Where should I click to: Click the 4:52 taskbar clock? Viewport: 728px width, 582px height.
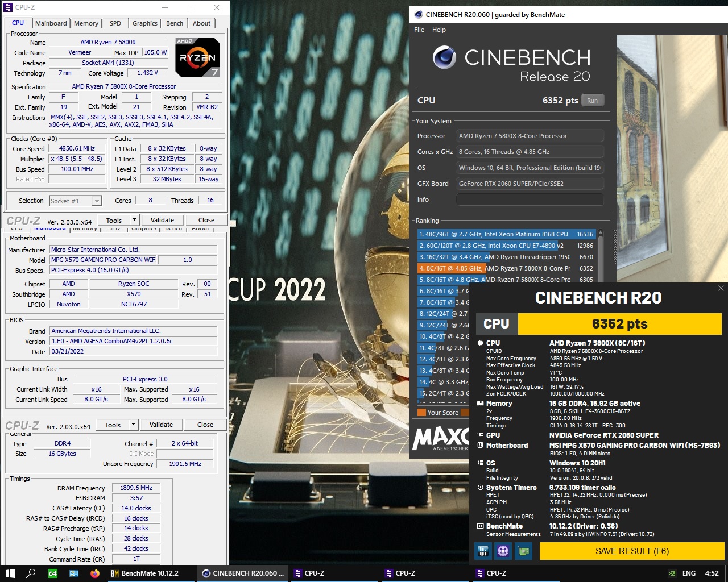coord(712,573)
